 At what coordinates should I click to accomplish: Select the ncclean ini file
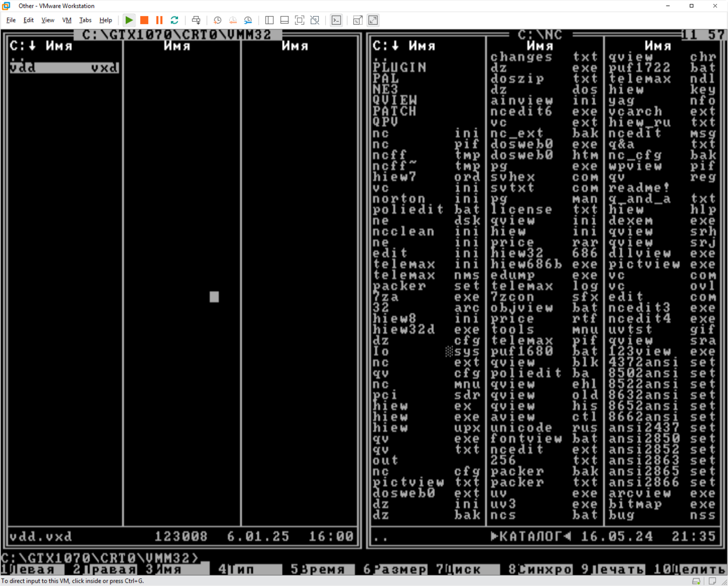pyautogui.click(x=426, y=232)
